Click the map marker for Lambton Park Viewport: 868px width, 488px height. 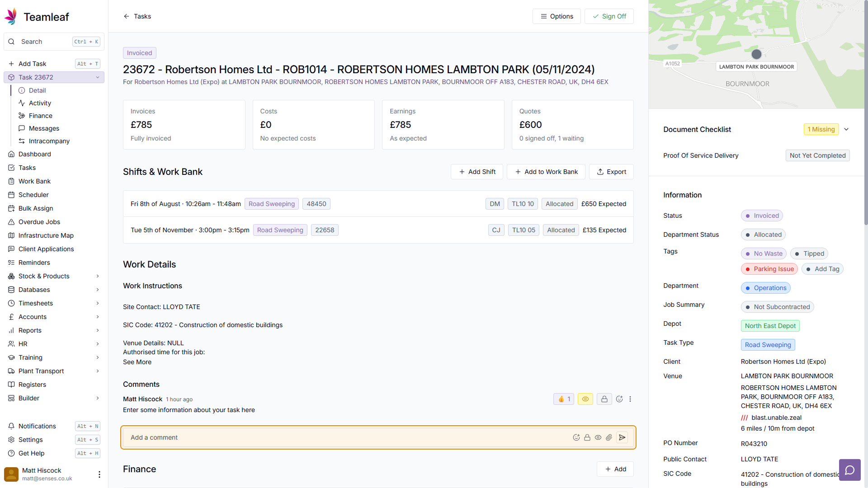tap(756, 54)
